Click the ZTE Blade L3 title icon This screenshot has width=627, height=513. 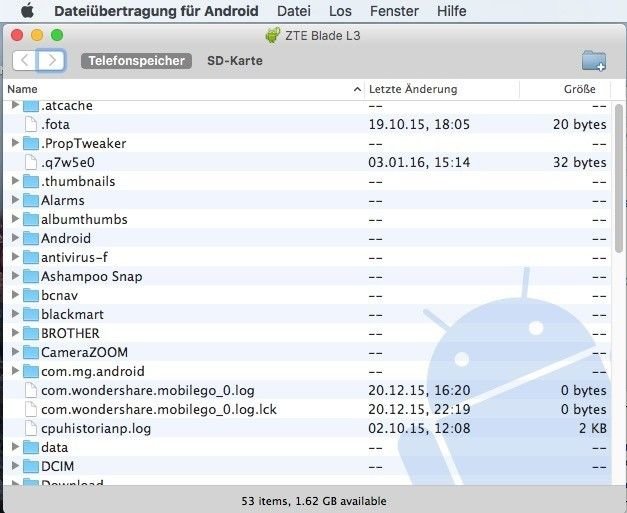272,35
